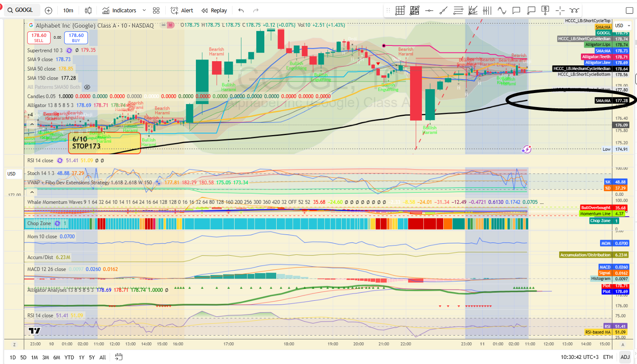Viewport: 637px width, 364px height.
Task: Click the RSI 14 close top pane status icon
Action: (x=60, y=161)
